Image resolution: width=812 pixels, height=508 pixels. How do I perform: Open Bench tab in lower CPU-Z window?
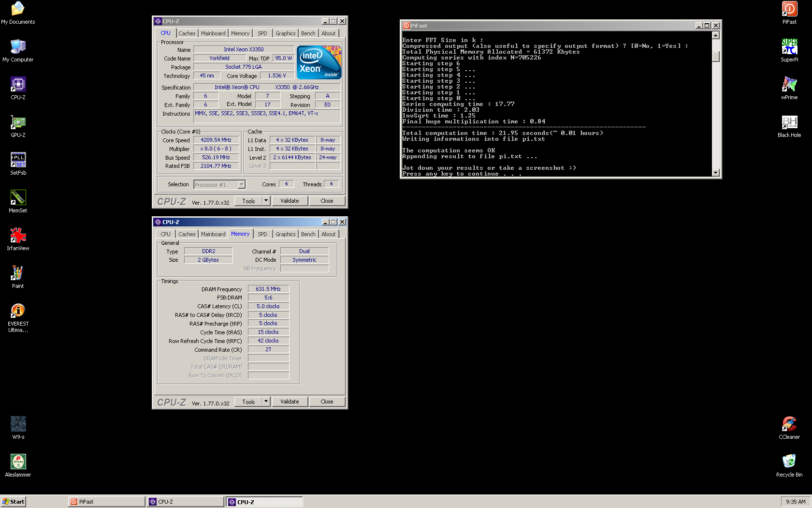[308, 234]
